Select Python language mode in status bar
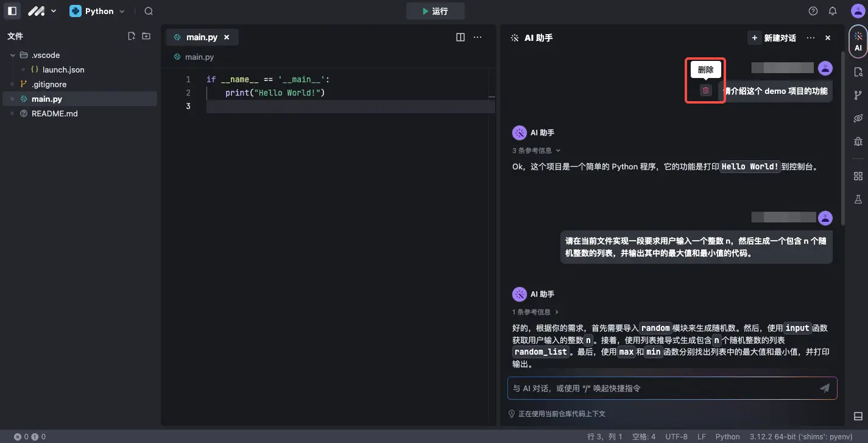This screenshot has width=868, height=443. coord(727,437)
